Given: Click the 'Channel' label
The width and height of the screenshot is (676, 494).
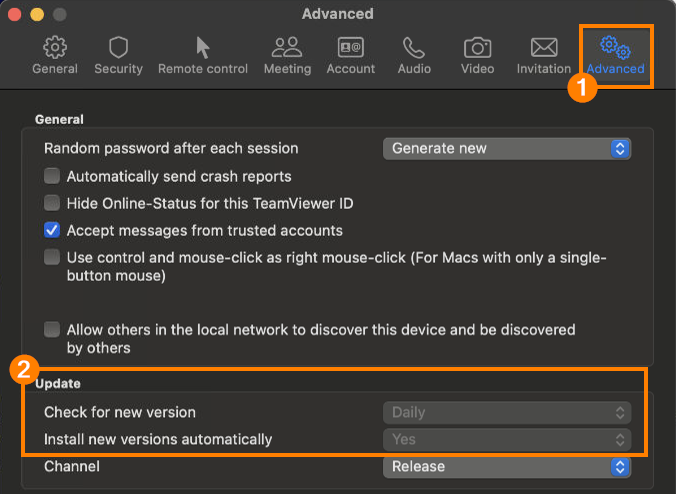Looking at the screenshot, I should (72, 467).
